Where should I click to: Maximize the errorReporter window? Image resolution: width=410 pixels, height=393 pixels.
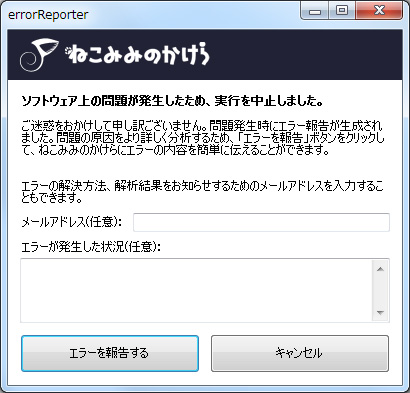(342, 11)
